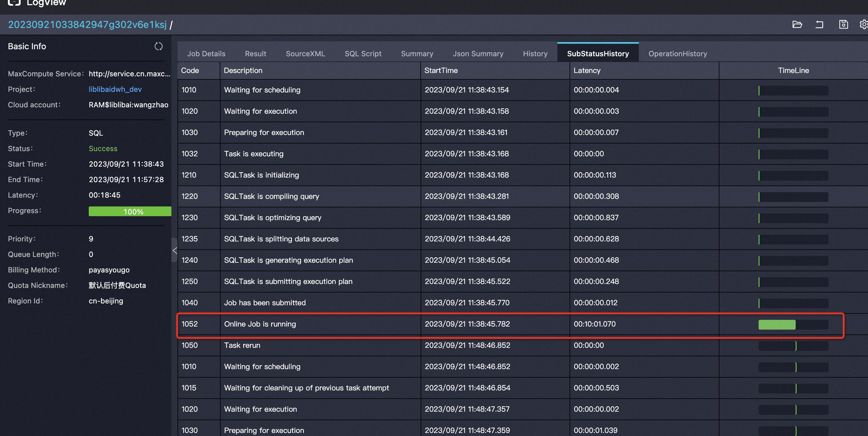This screenshot has height=436, width=868.
Task: Click latency 00:00:01.039 in last row
Action: pos(595,430)
